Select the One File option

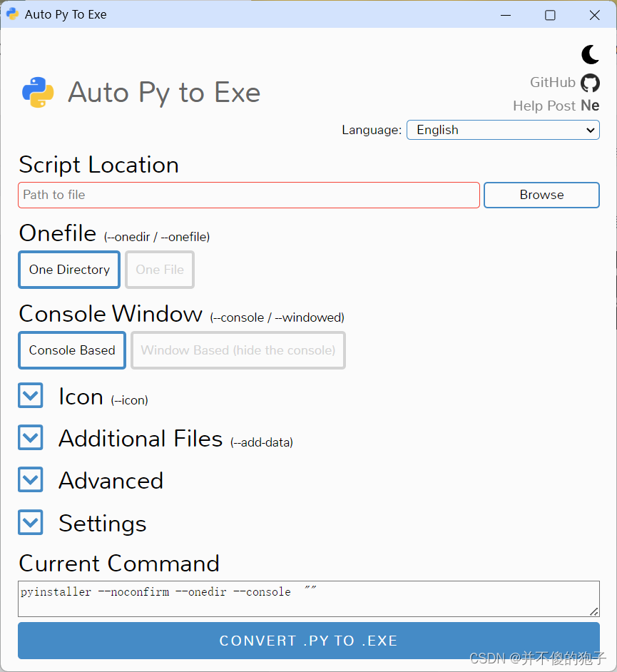pyautogui.click(x=160, y=270)
